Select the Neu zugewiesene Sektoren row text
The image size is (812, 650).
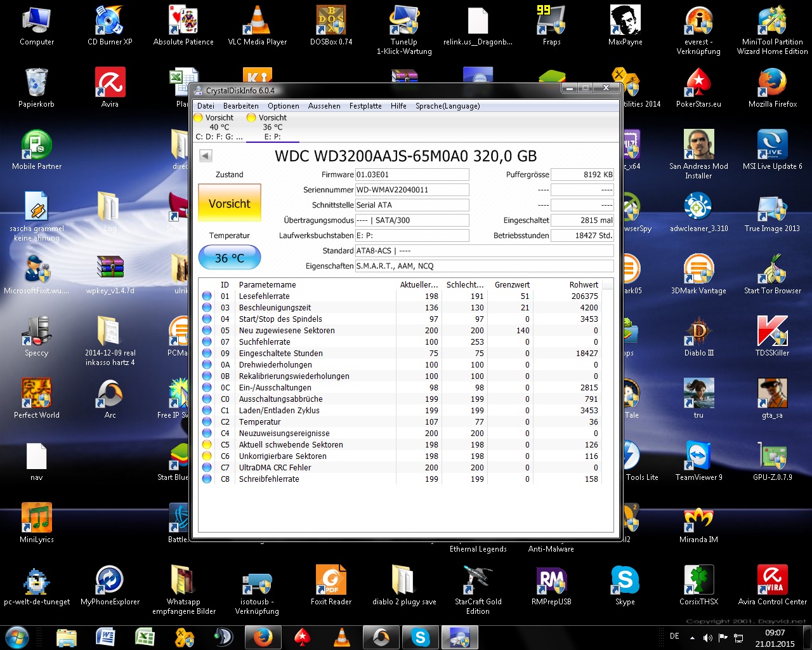(x=287, y=331)
